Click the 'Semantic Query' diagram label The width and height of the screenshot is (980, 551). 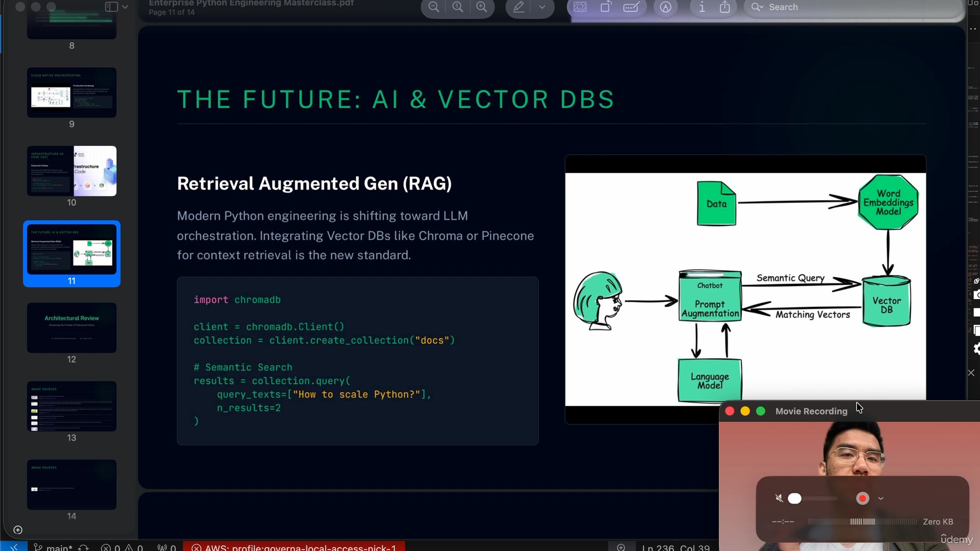tap(790, 278)
